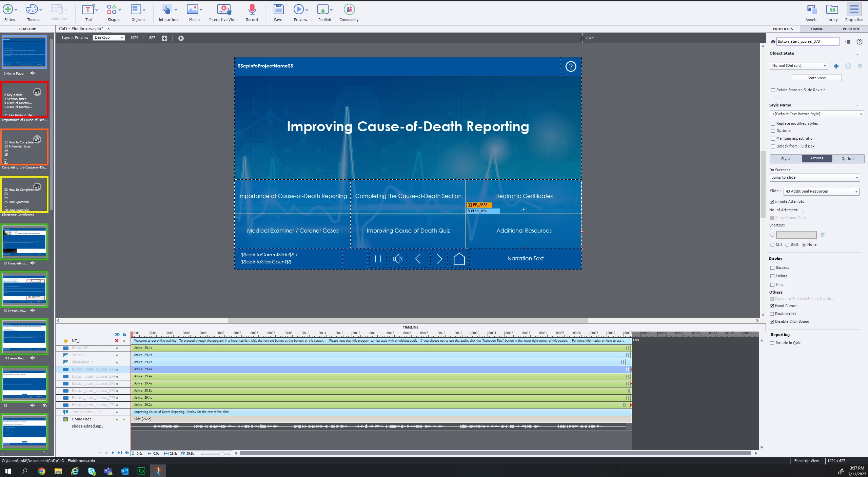868x477 pixels.
Task: Click the help question mark on slide
Action: [x=571, y=66]
